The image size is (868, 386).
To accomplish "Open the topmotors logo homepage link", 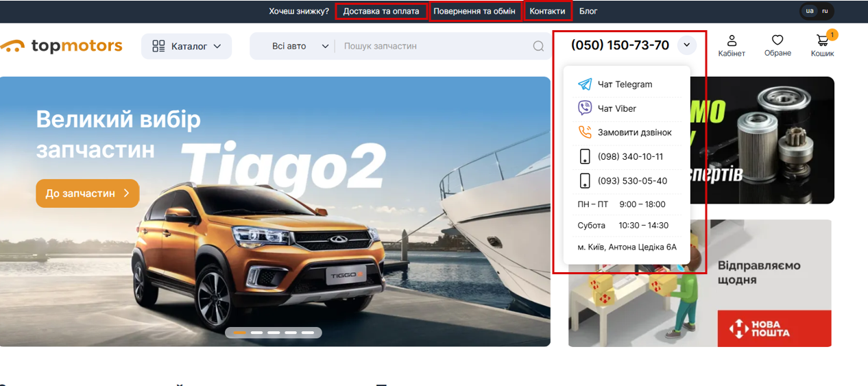I will coord(62,46).
